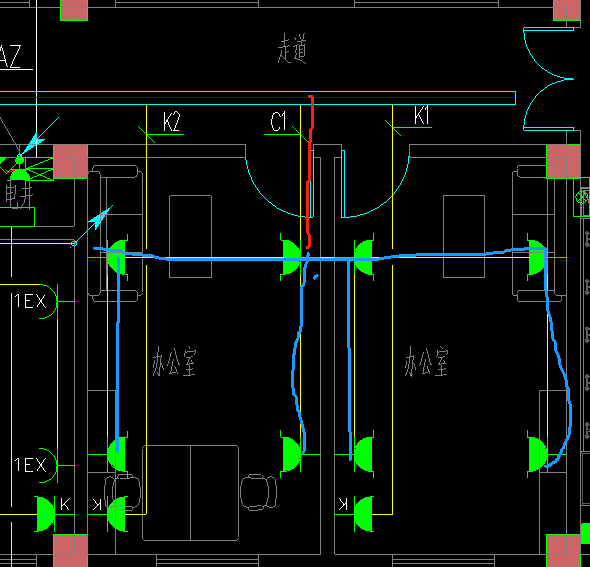Image resolution: width=590 pixels, height=567 pixels.
Task: Pick the lower-right green socket in the right office
Action: point(537,454)
